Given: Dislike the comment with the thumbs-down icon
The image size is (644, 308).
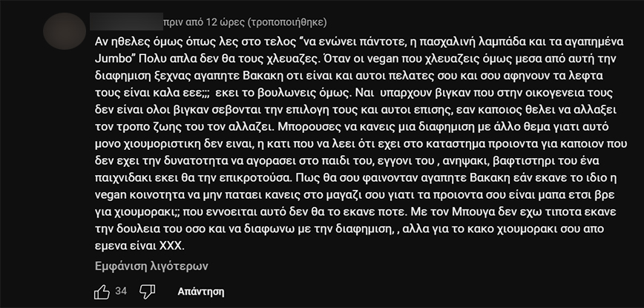Looking at the screenshot, I should 148,292.
